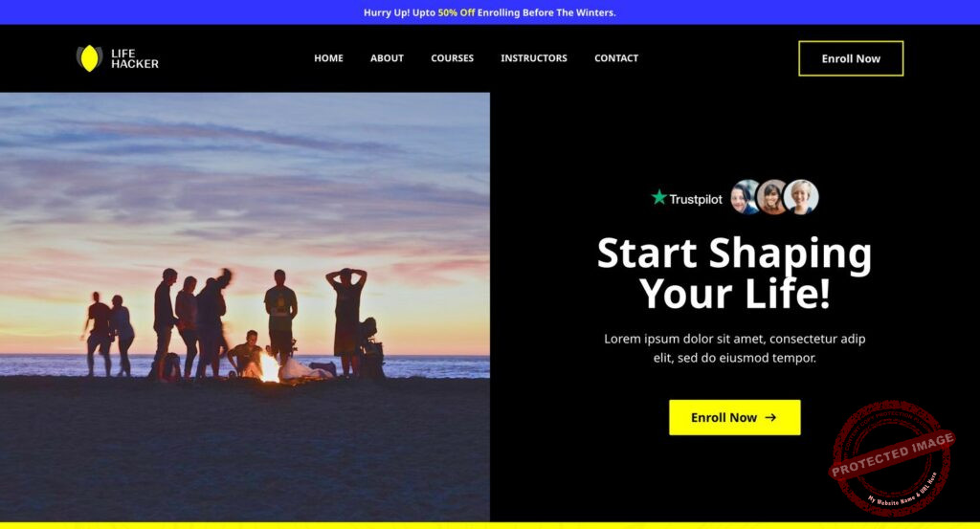Click the outlined Enroll Now header button
The height and width of the screenshot is (529, 980).
pos(851,58)
